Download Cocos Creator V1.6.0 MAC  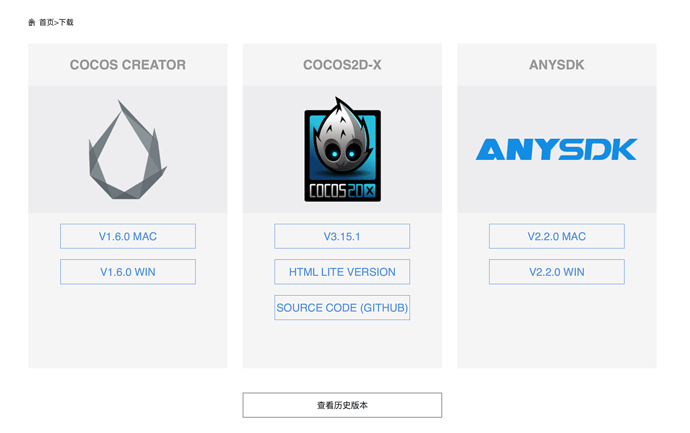coord(128,236)
